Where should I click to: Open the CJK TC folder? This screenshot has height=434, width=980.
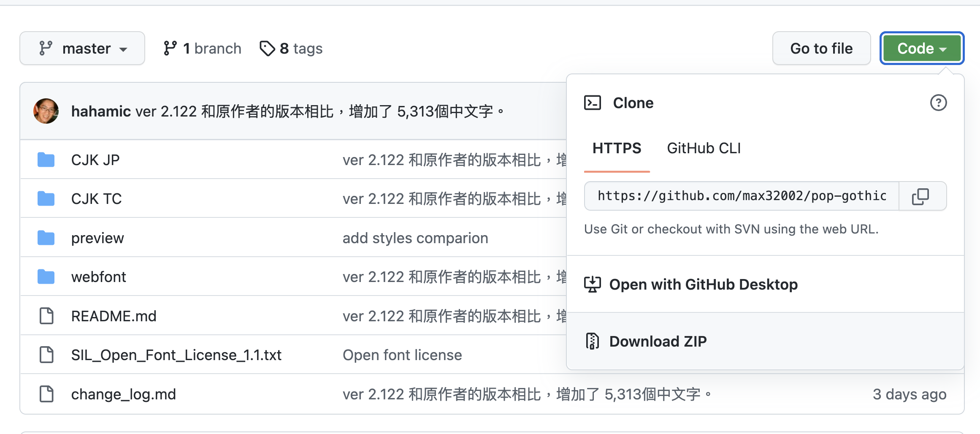click(96, 199)
